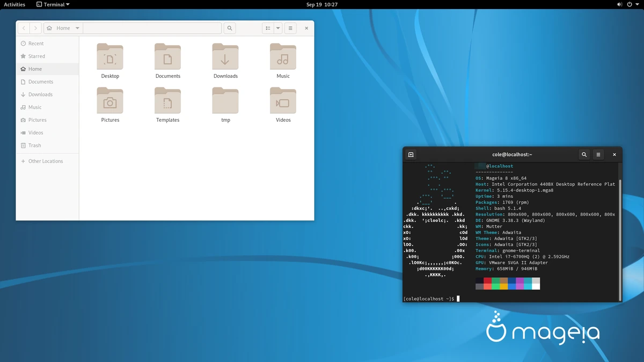The height and width of the screenshot is (362, 644).
Task: Open the Home path dropdown
Action: 77,28
